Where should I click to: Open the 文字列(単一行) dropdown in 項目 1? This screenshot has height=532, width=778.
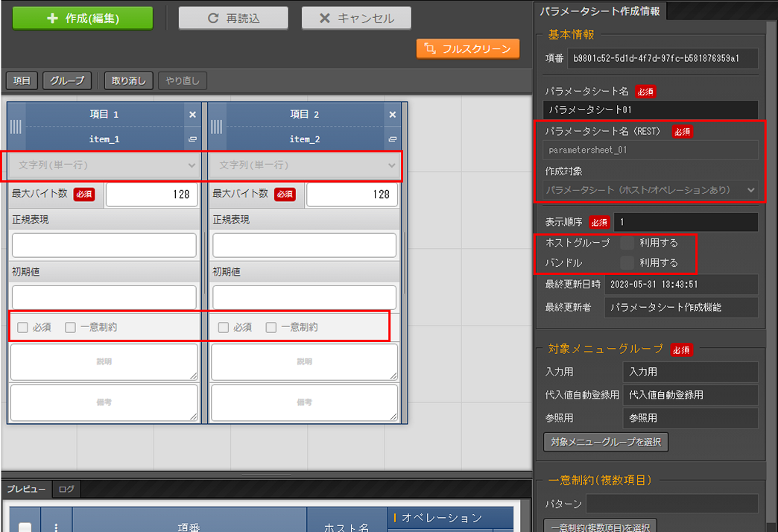tap(105, 165)
